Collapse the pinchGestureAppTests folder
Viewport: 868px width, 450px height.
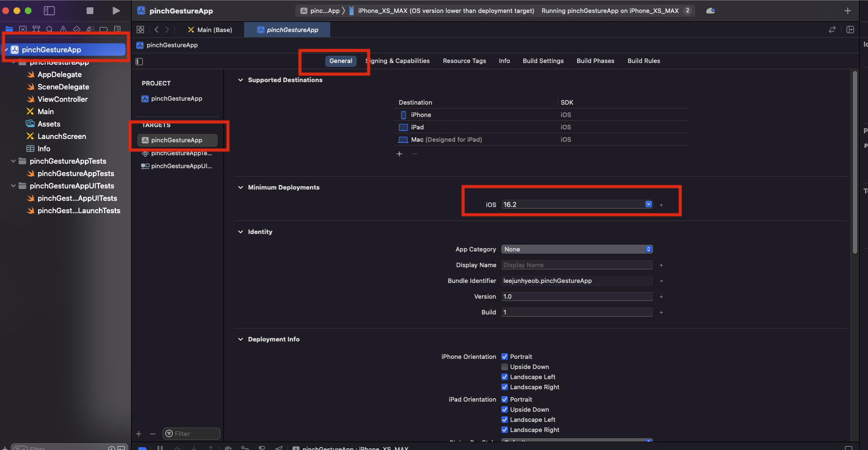[x=14, y=161]
